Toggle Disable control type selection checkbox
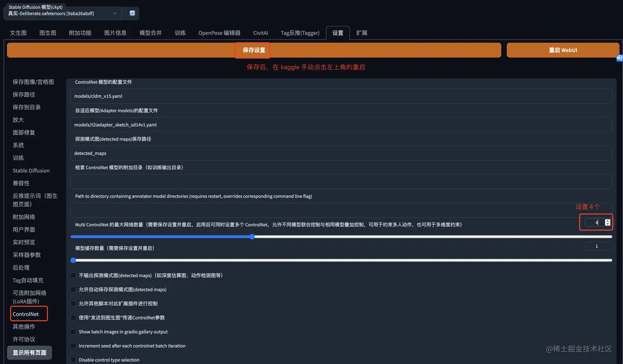The image size is (623, 364). (x=73, y=360)
